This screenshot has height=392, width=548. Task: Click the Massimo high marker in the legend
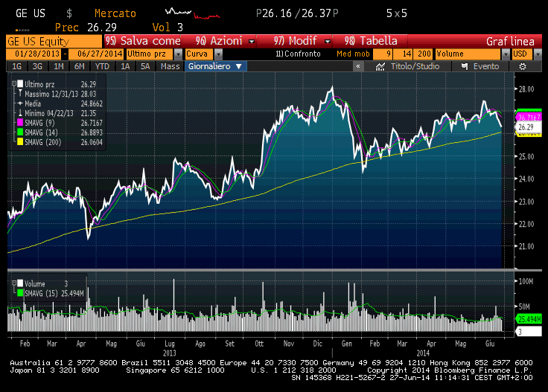20,92
